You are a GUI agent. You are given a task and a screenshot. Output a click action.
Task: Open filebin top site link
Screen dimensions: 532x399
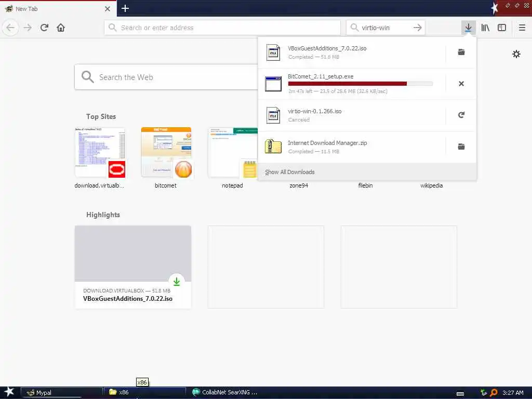pyautogui.click(x=365, y=185)
